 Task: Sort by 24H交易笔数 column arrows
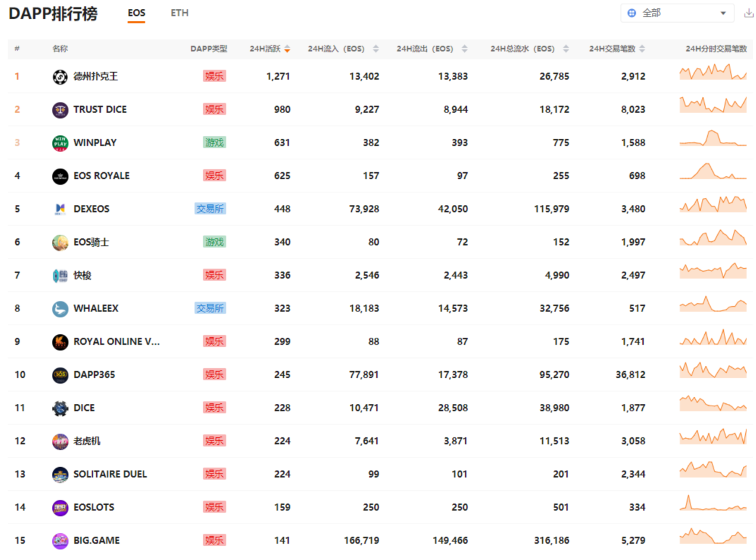tap(642, 49)
